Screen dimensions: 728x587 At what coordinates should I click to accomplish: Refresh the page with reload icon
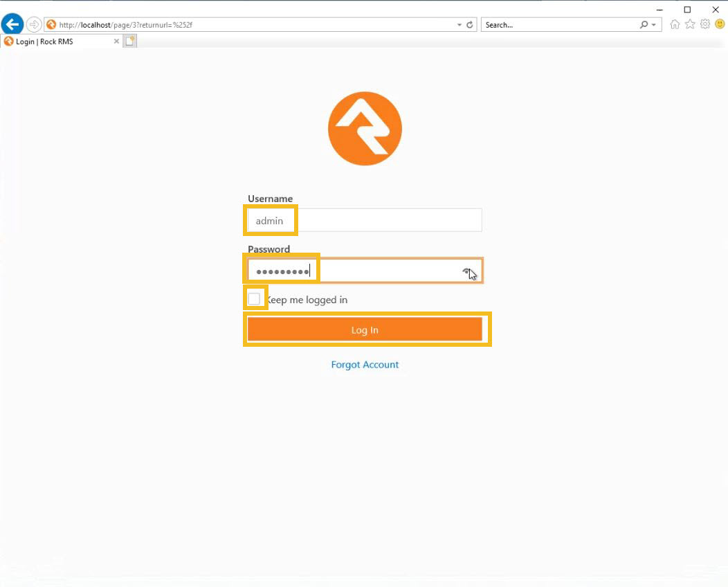470,25
